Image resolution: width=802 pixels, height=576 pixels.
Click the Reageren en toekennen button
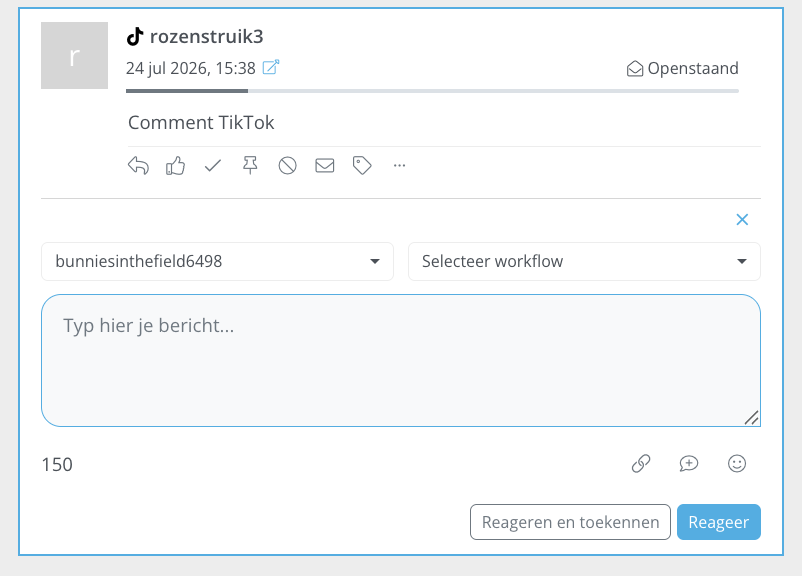click(x=570, y=522)
